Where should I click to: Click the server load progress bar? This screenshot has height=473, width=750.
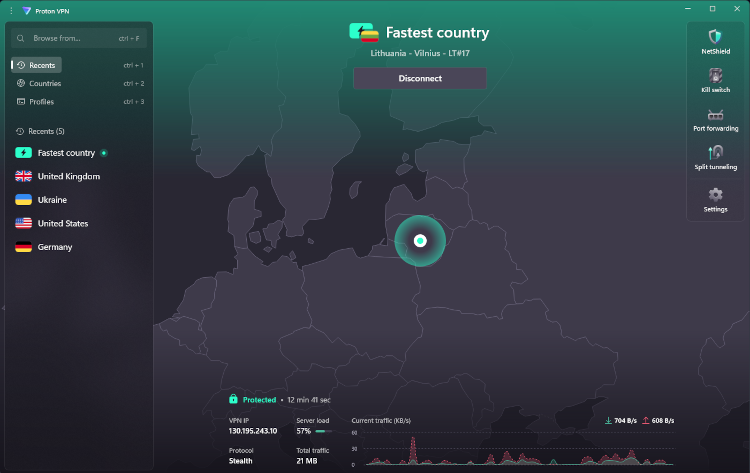click(323, 431)
